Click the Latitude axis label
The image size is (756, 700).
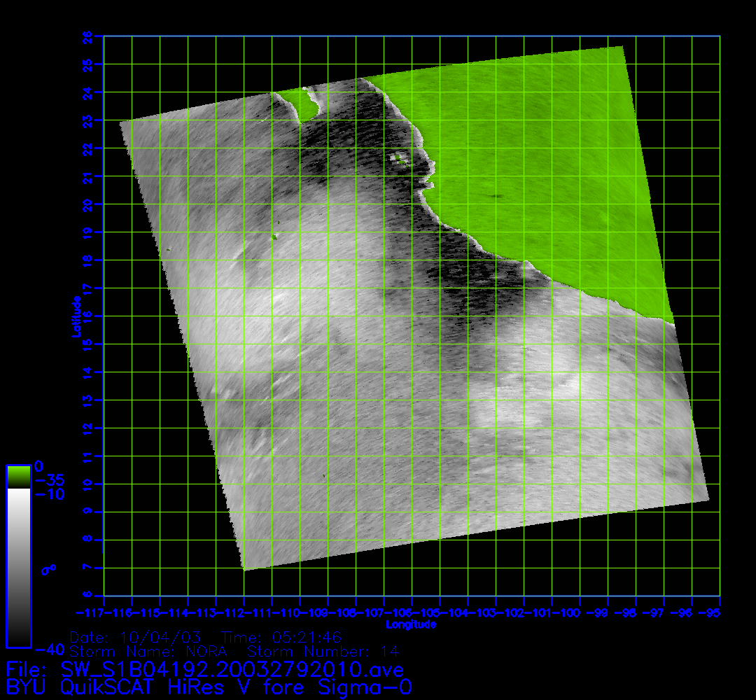[74, 316]
